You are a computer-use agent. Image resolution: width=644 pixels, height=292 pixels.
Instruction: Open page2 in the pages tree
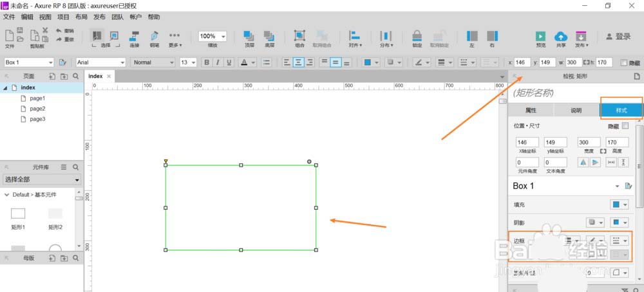[x=37, y=109]
